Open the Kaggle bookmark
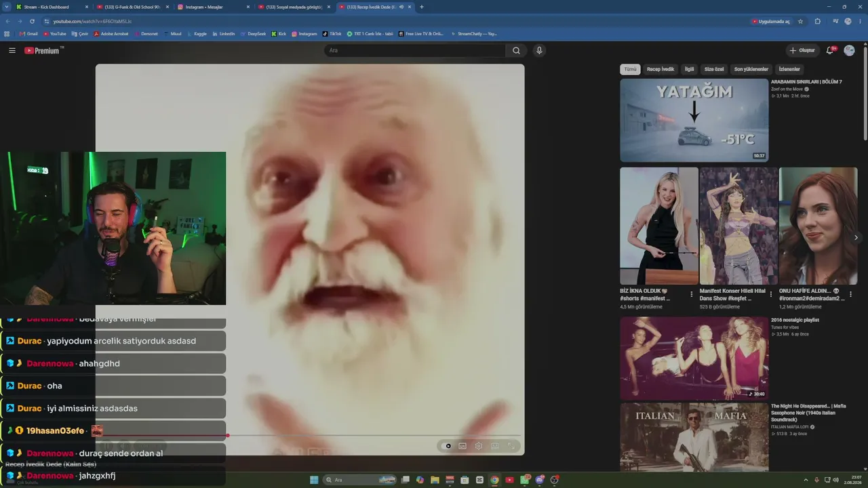The width and height of the screenshot is (868, 488). tap(197, 33)
